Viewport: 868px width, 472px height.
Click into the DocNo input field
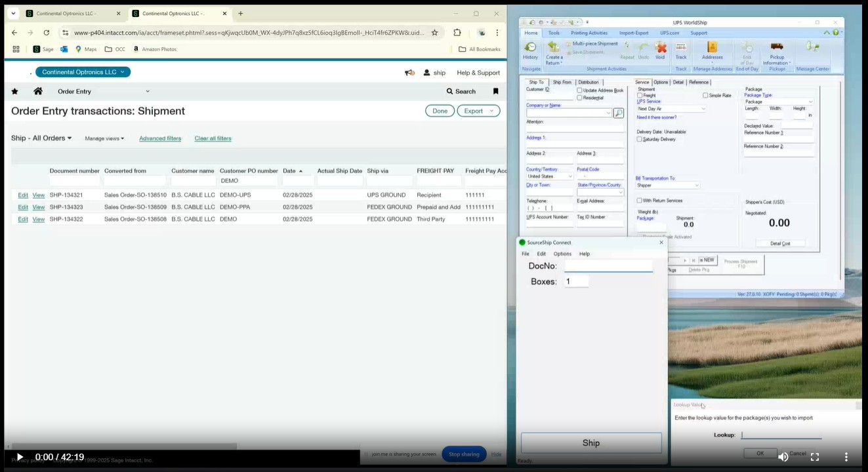click(608, 266)
